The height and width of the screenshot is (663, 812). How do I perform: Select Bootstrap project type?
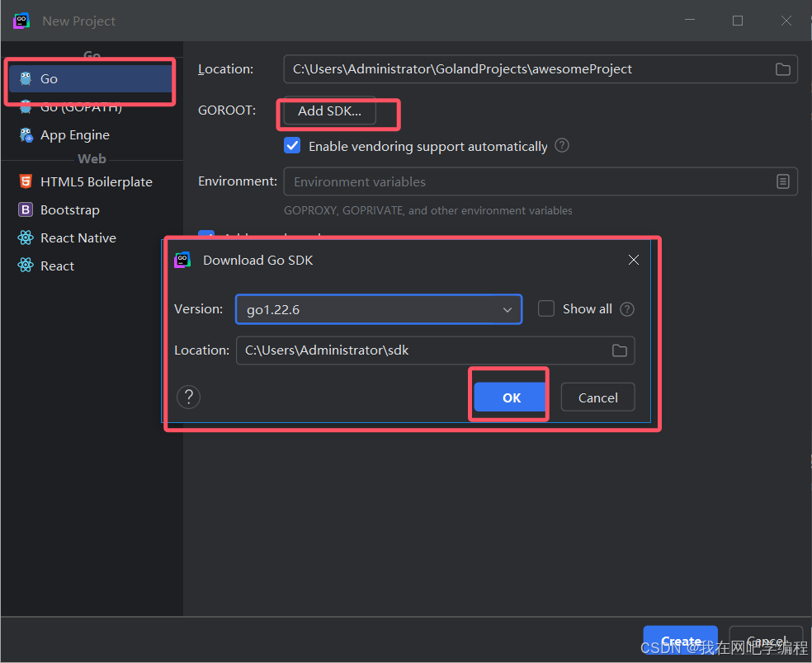(x=70, y=209)
